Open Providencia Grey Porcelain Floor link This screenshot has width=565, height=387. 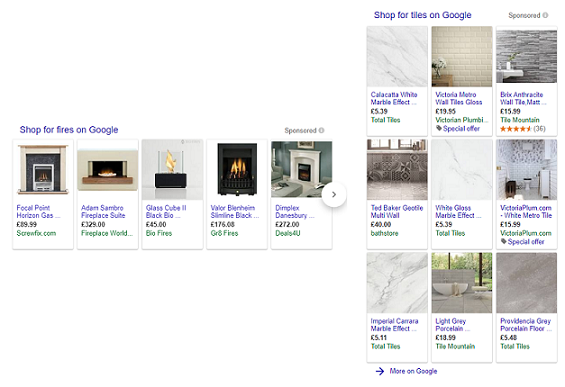coord(526,325)
